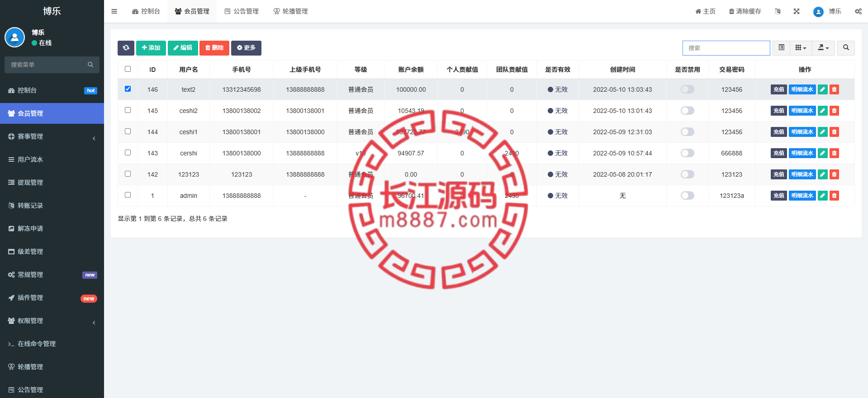Click sidebar profile avatar image
The height and width of the screenshot is (398, 868).
[x=14, y=37]
